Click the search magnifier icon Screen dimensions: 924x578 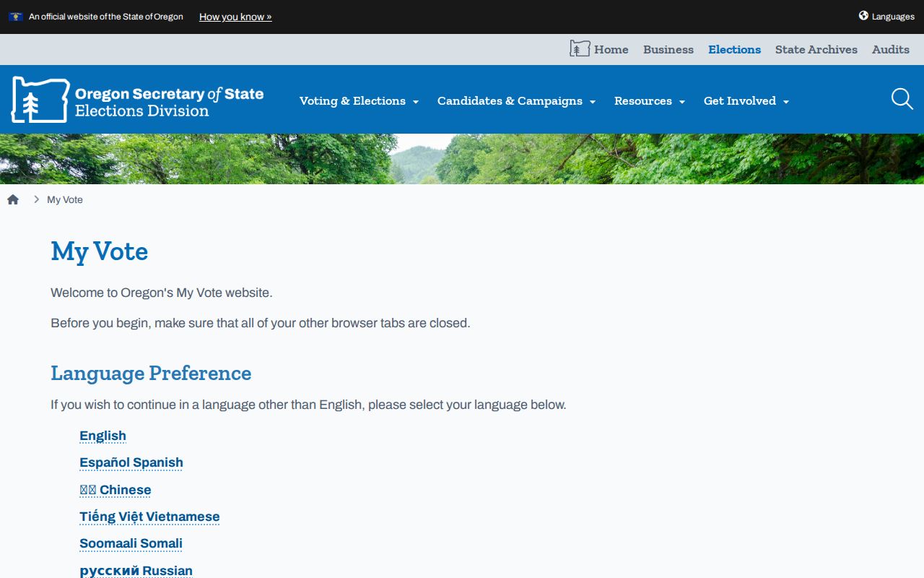coord(902,99)
